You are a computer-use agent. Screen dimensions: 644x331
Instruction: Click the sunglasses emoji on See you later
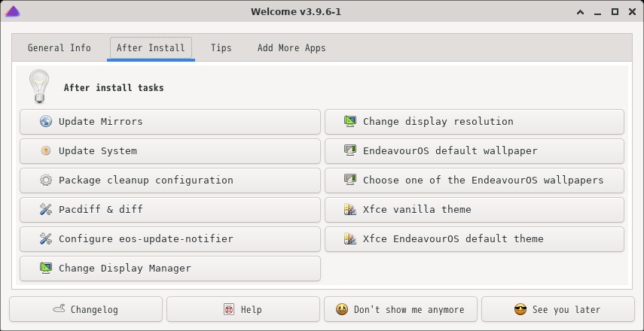coord(520,309)
